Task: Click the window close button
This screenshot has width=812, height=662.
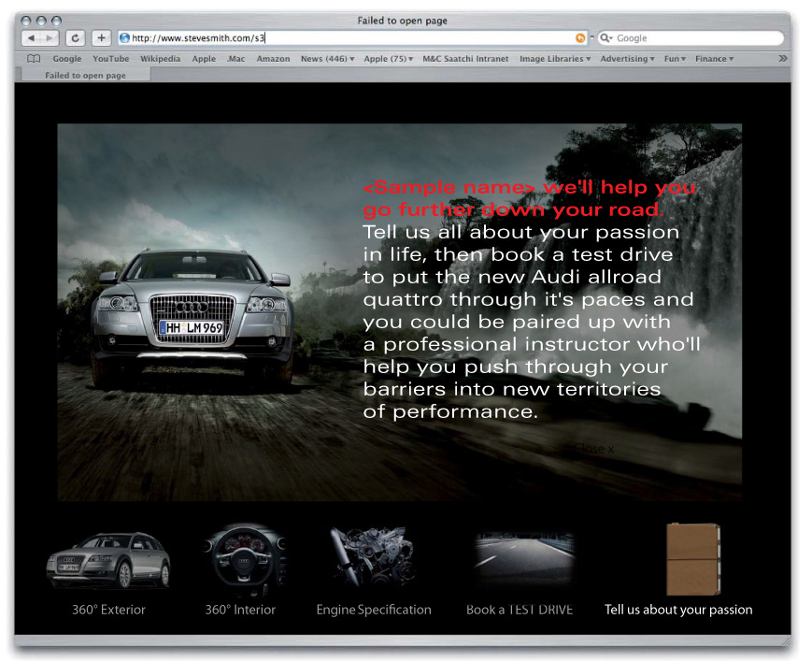Action: pos(26,21)
